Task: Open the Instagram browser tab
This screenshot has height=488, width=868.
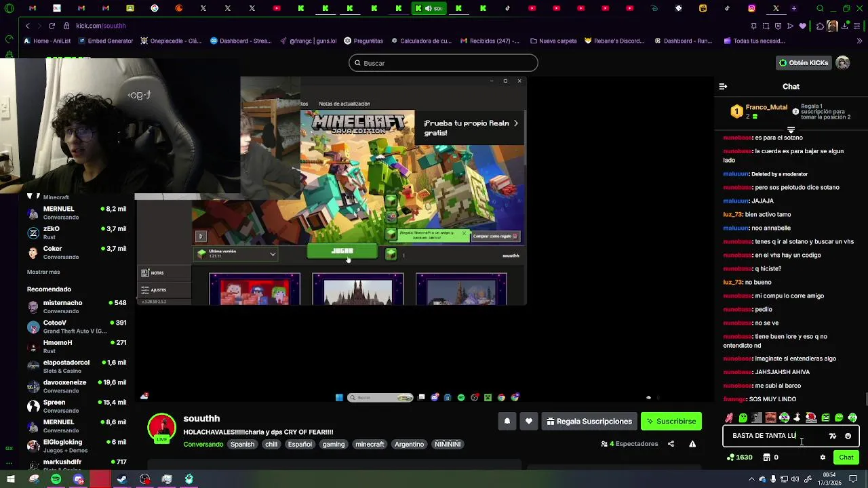Action: point(751,8)
